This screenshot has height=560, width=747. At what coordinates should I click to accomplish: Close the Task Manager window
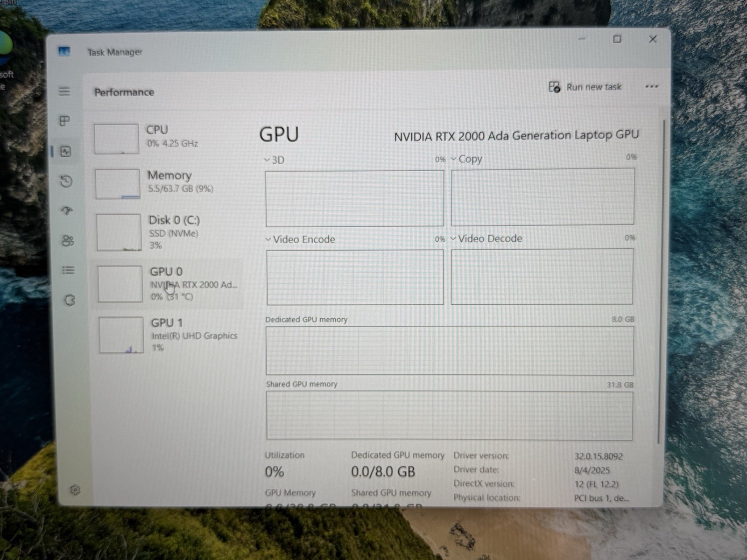[x=653, y=39]
